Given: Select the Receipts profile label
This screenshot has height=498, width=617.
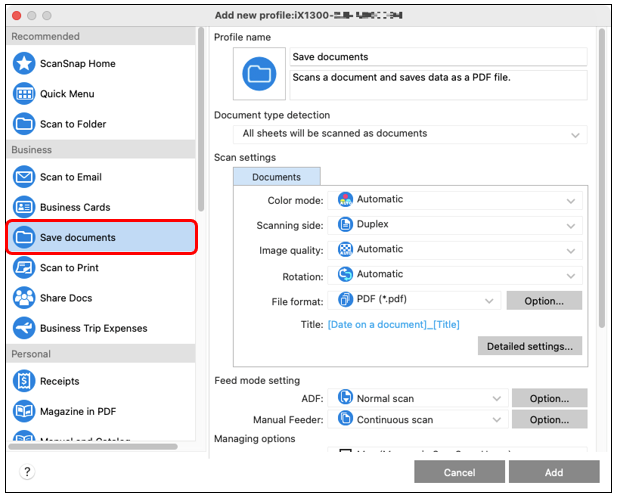Looking at the screenshot, I should [59, 381].
